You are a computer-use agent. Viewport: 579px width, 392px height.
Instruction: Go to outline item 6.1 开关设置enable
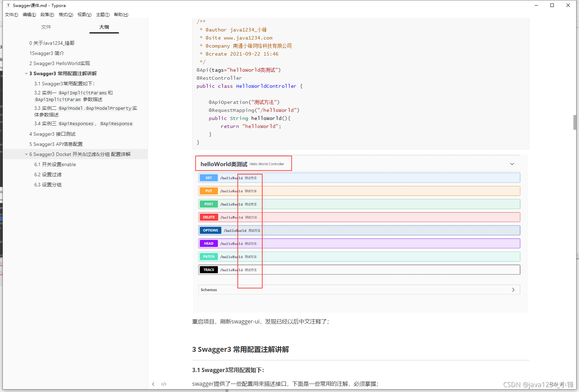55,164
